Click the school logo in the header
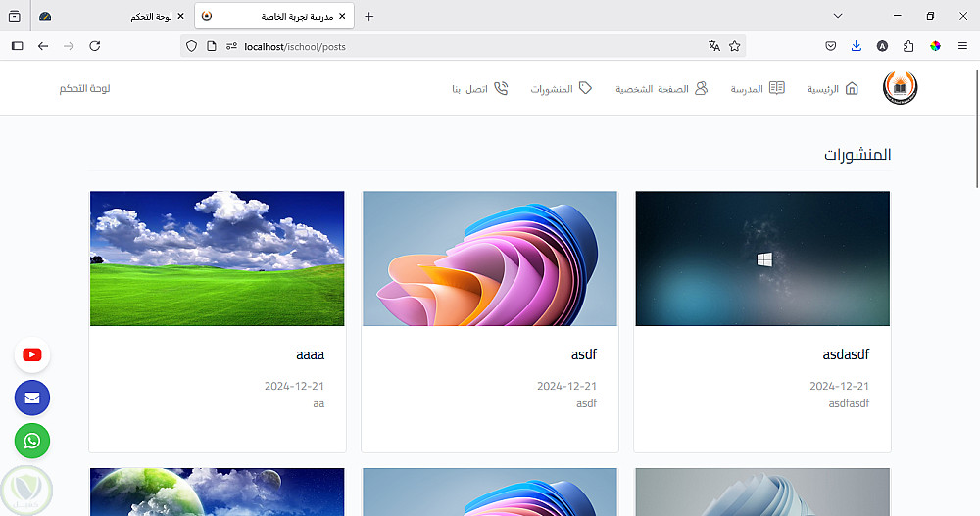The image size is (980, 516). (x=900, y=88)
